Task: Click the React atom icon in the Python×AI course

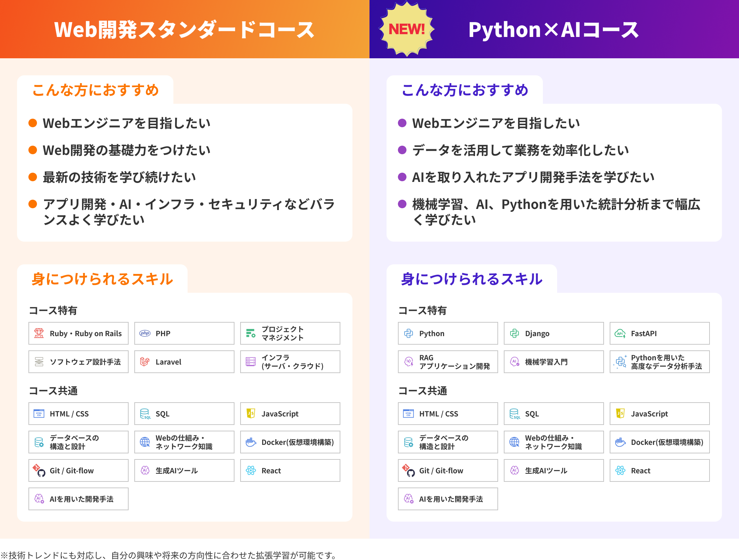Action: 620,470
